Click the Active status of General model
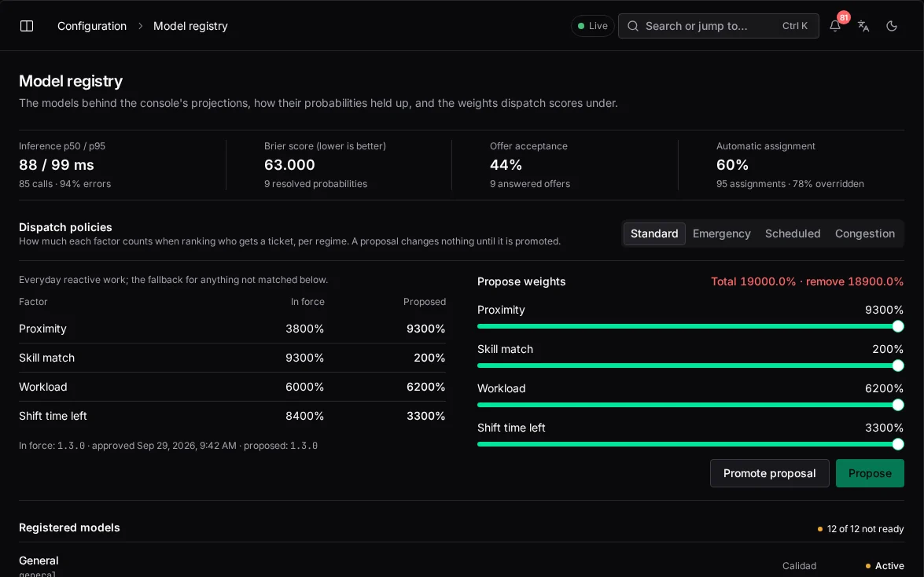This screenshot has width=924, height=577. (885, 566)
